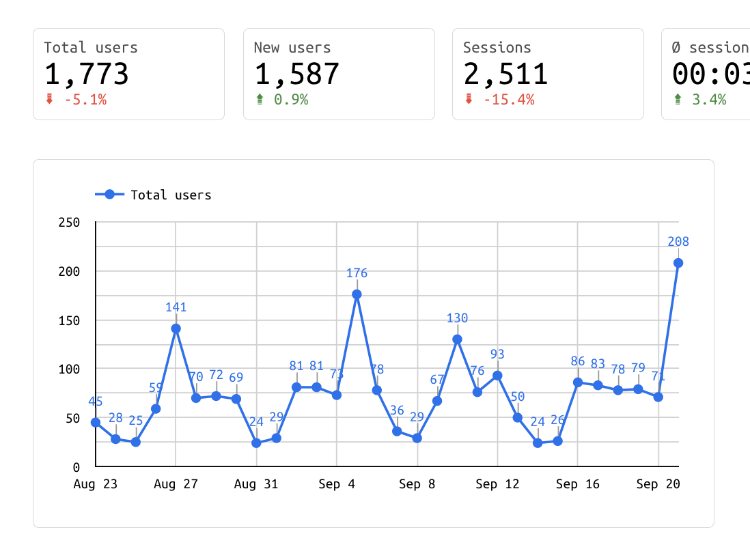This screenshot has height=560, width=750.
Task: Click red down arrow under Sessions
Action: coord(468,100)
